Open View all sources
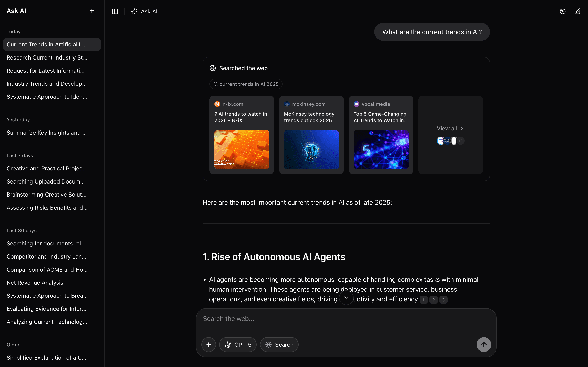The width and height of the screenshot is (588, 367). click(x=450, y=128)
